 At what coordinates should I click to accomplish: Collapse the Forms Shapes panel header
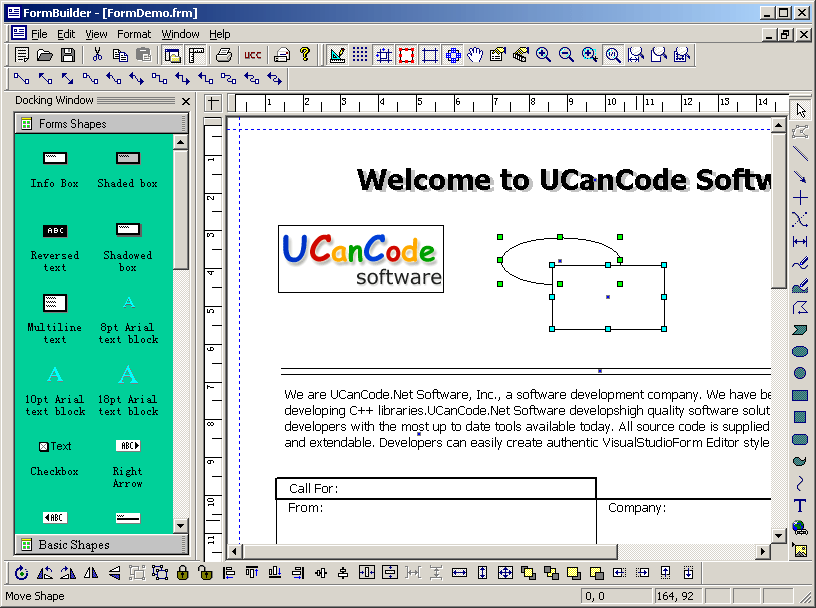tap(101, 124)
